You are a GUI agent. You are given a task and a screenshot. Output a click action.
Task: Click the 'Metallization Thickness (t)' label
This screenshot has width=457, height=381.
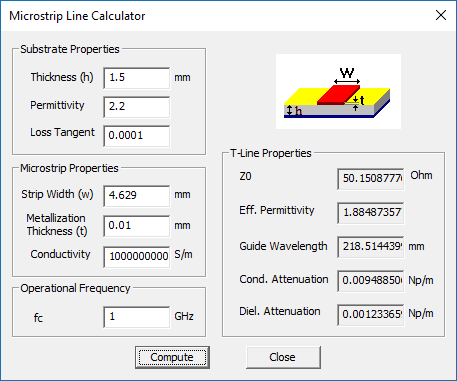(x=57, y=225)
